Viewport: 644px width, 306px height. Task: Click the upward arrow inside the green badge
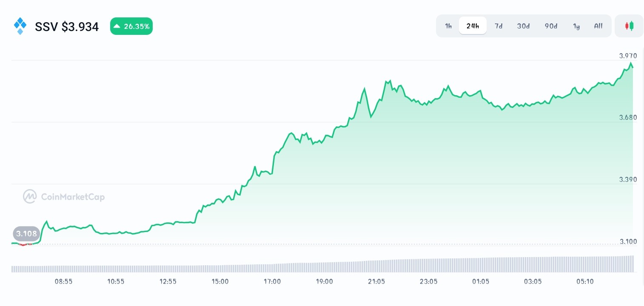tap(117, 26)
